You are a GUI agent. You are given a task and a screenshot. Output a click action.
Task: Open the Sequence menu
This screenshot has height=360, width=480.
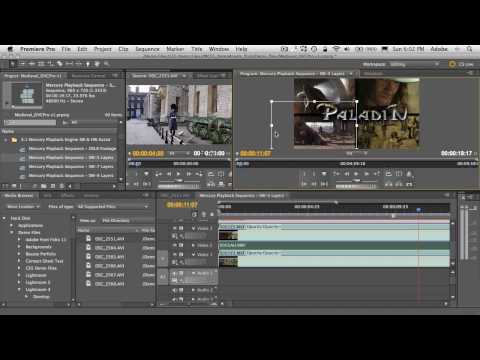click(147, 49)
